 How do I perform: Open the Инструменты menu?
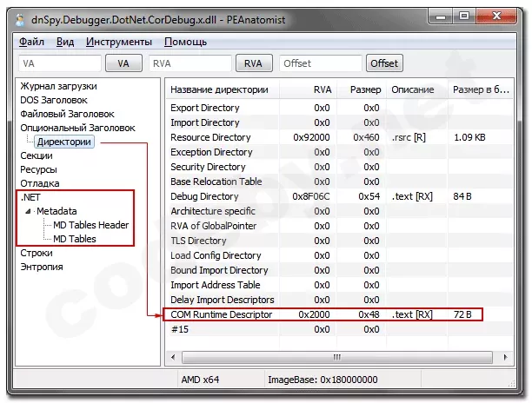tap(119, 42)
